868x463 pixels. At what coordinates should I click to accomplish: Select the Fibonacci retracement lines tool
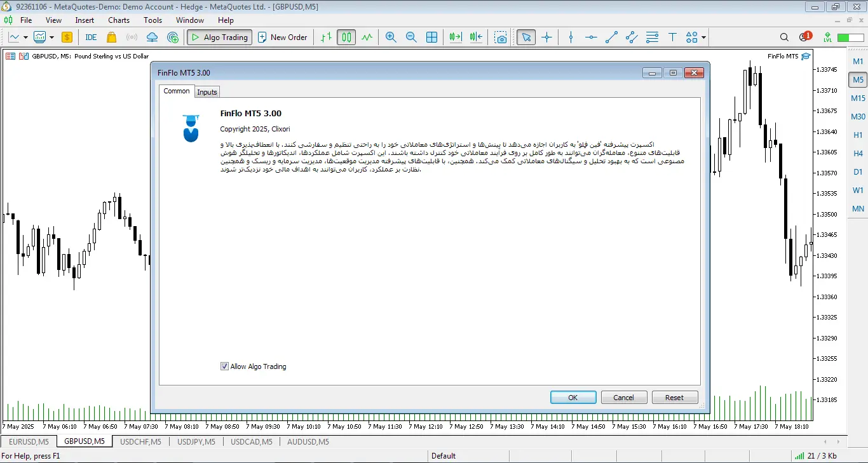tap(652, 37)
